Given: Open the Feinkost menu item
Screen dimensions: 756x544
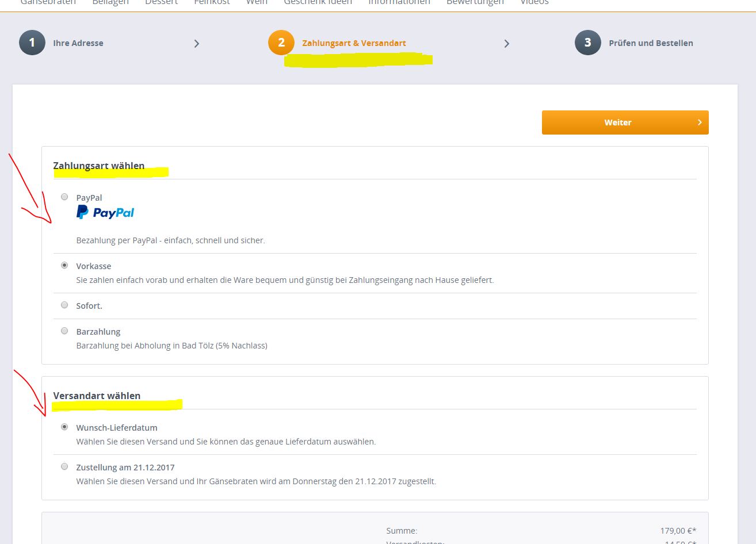Looking at the screenshot, I should coord(212,3).
